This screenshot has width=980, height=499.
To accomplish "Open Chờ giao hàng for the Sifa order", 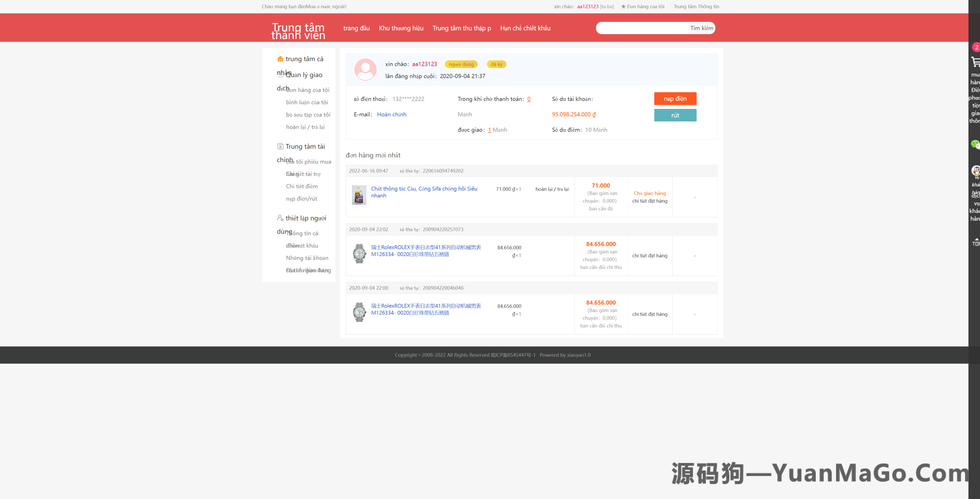I will point(649,193).
